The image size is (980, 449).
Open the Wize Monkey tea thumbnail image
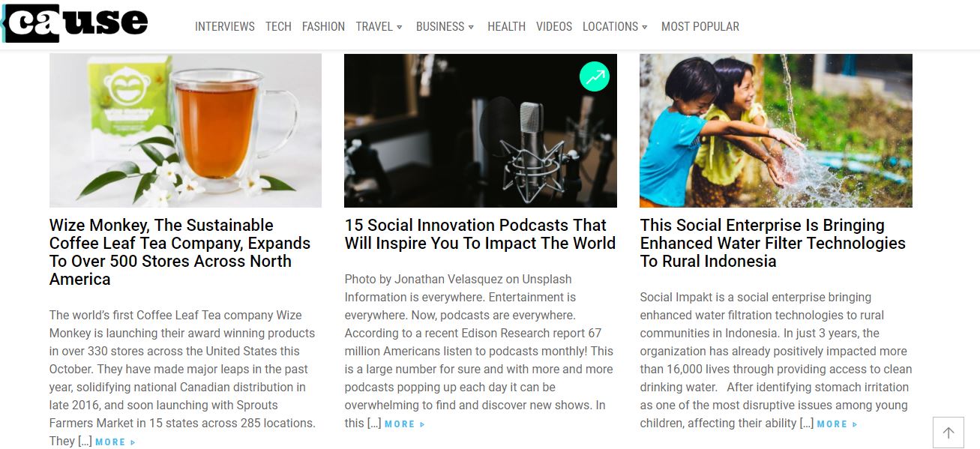(x=185, y=130)
